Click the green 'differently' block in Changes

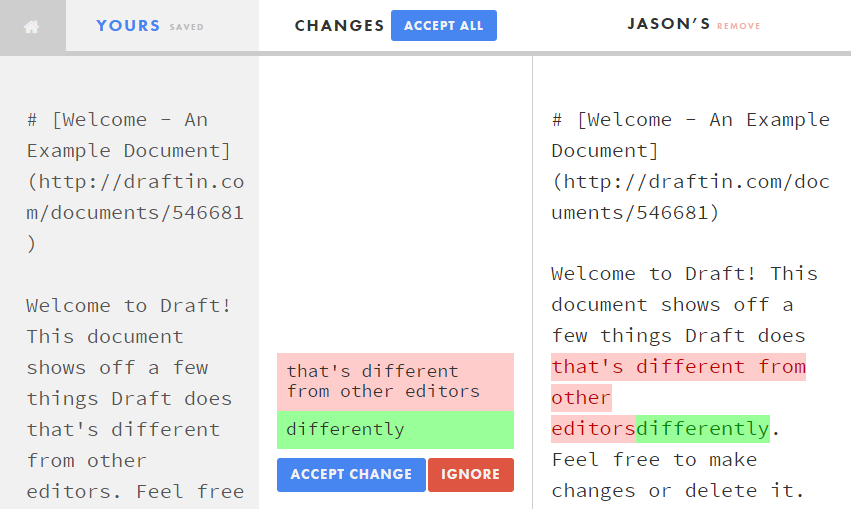click(x=395, y=430)
